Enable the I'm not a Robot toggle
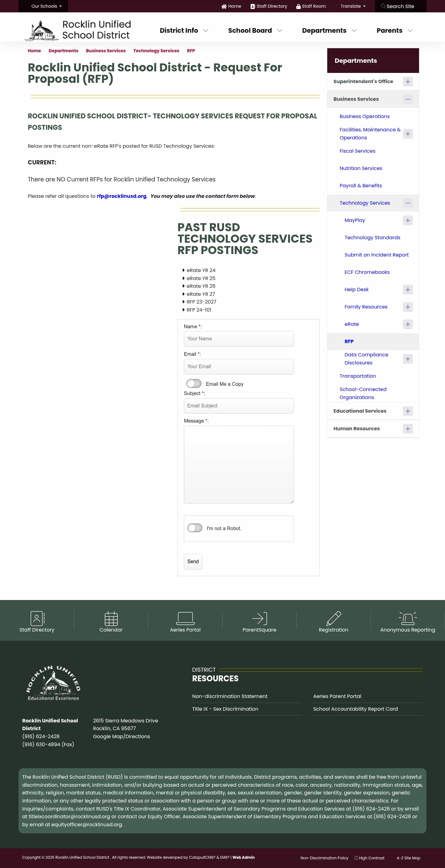Screen dimensions: 445x868 point(195,528)
